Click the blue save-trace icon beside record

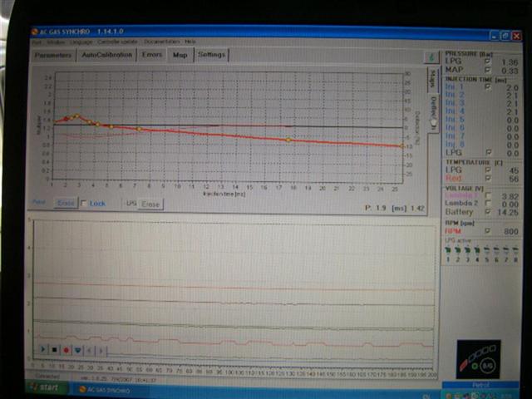click(x=77, y=350)
